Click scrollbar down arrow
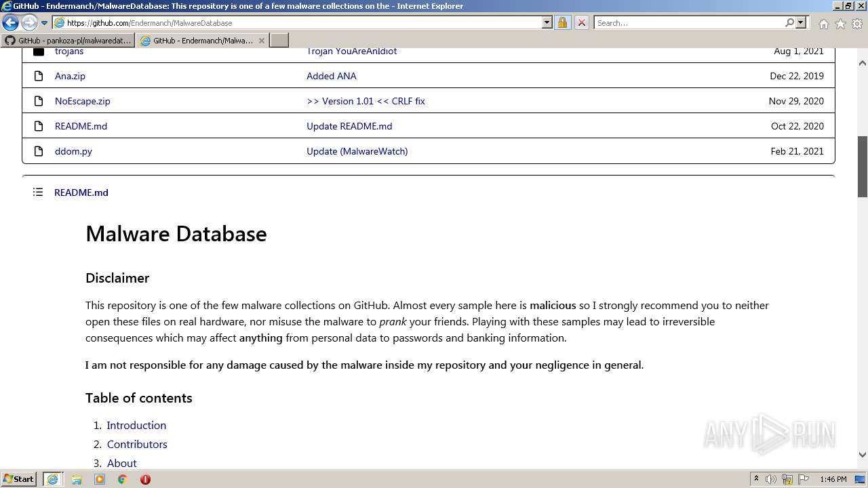This screenshot has height=488, width=868. pos(863,455)
